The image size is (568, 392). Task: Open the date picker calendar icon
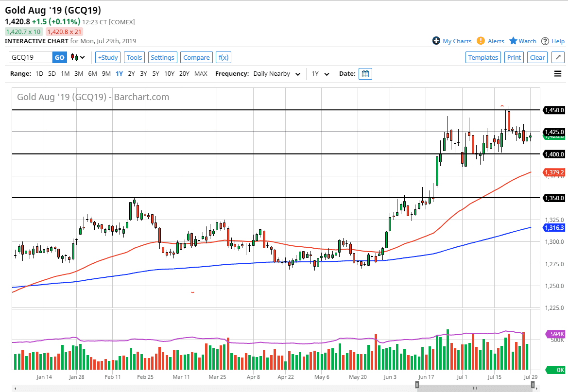(365, 74)
